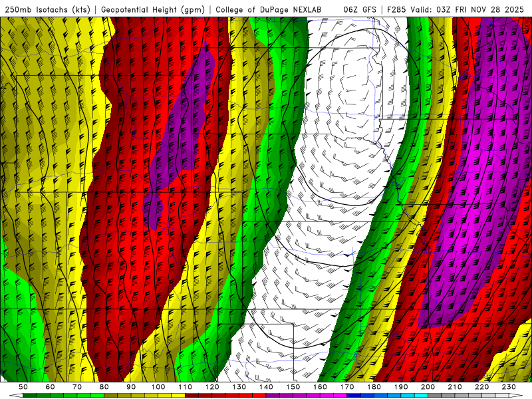Click the left arrow end of colorbar
This screenshot has height=399, width=532.
[16, 395]
